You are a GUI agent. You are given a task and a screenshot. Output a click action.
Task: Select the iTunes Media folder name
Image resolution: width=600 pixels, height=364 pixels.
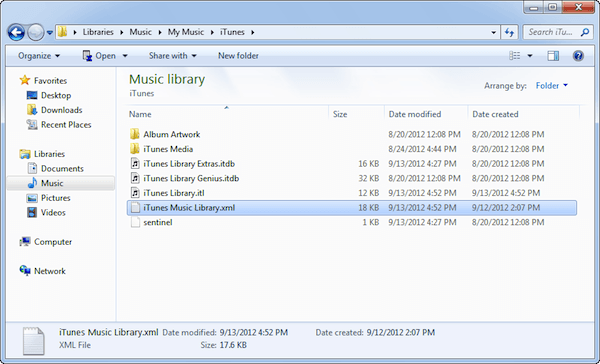[168, 149]
